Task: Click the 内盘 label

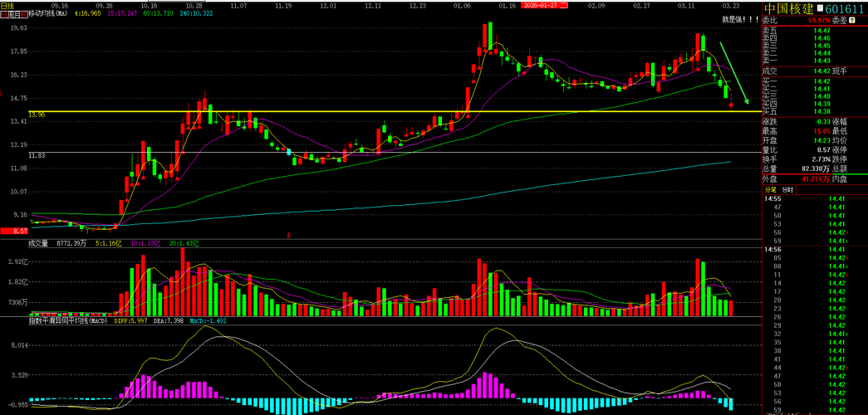Action: tap(840, 179)
